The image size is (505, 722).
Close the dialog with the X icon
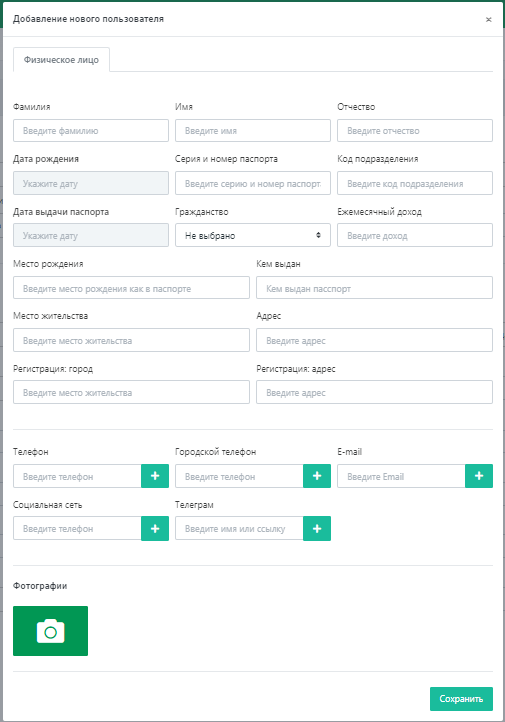(488, 19)
